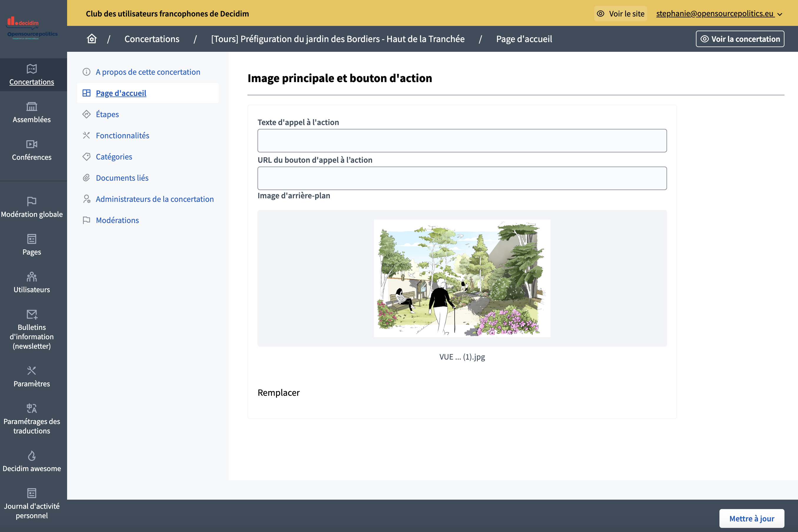Open Documents liés menu item
This screenshot has height=532, width=798.
click(x=122, y=178)
